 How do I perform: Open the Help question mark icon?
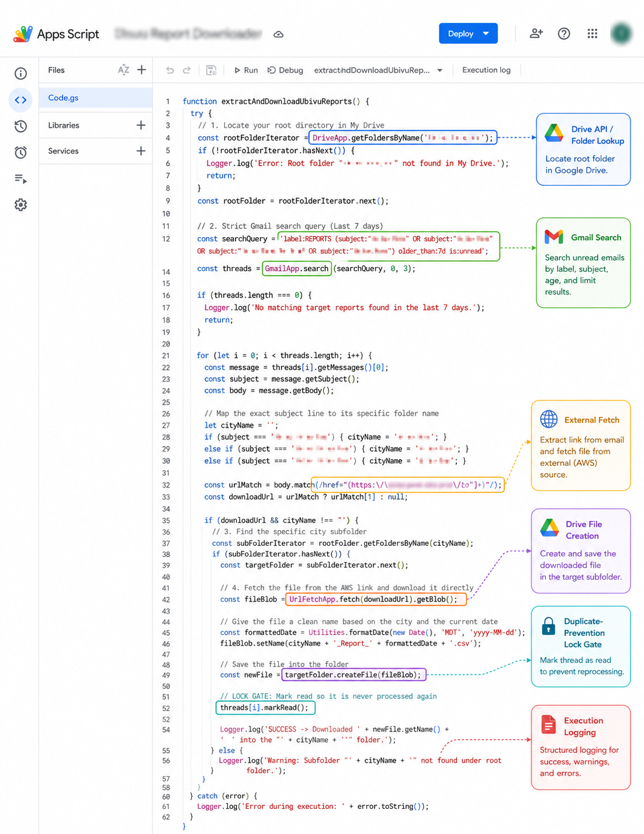tap(564, 33)
